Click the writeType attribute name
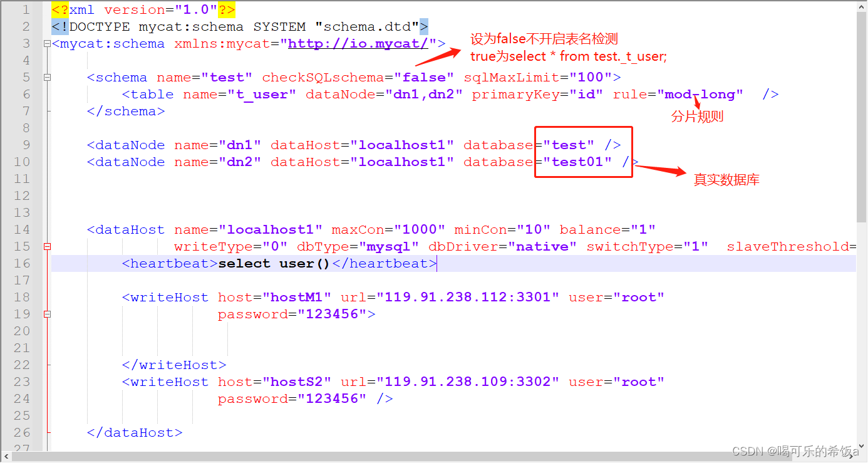 (214, 247)
